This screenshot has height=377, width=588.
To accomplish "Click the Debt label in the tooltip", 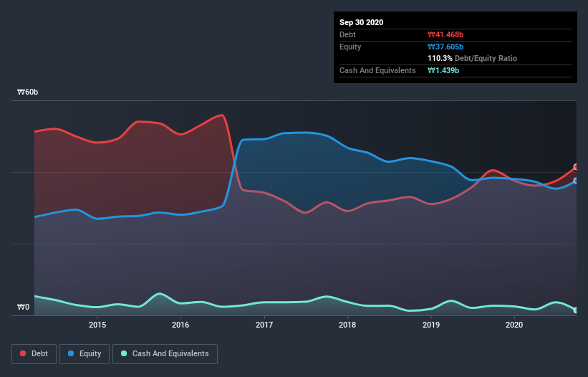I will click(x=347, y=34).
